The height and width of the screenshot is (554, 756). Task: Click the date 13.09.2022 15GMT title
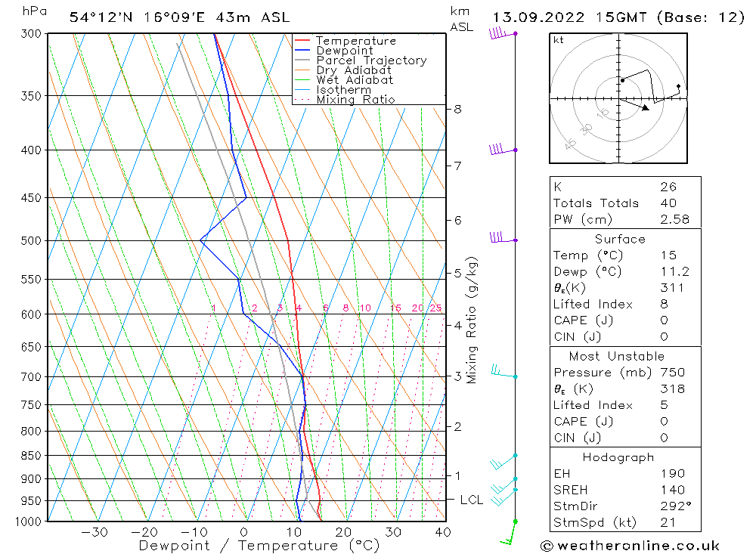coord(569,17)
